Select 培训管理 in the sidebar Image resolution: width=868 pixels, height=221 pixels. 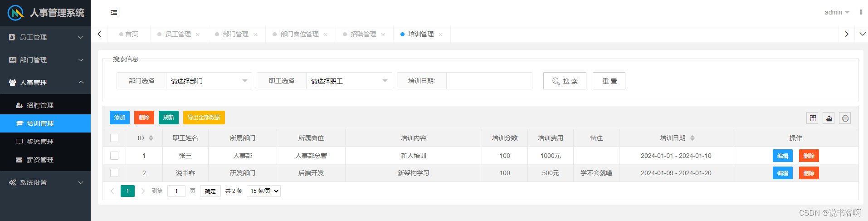(x=45, y=123)
